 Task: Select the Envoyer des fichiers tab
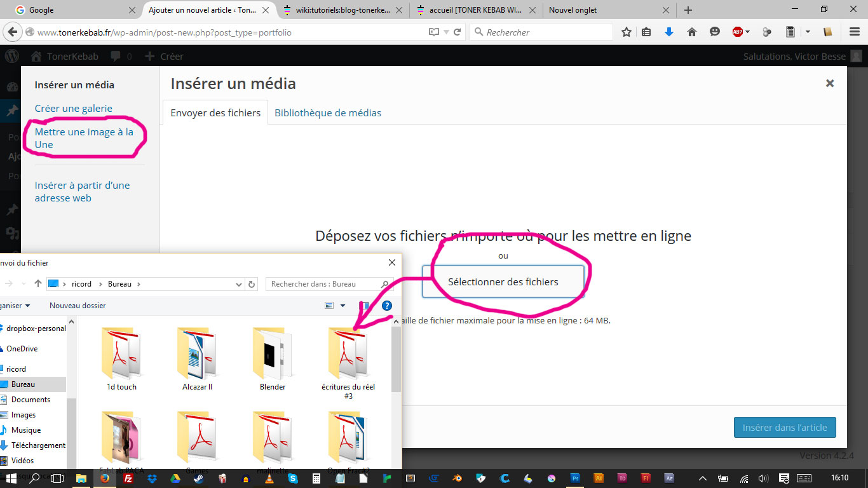[x=215, y=112]
